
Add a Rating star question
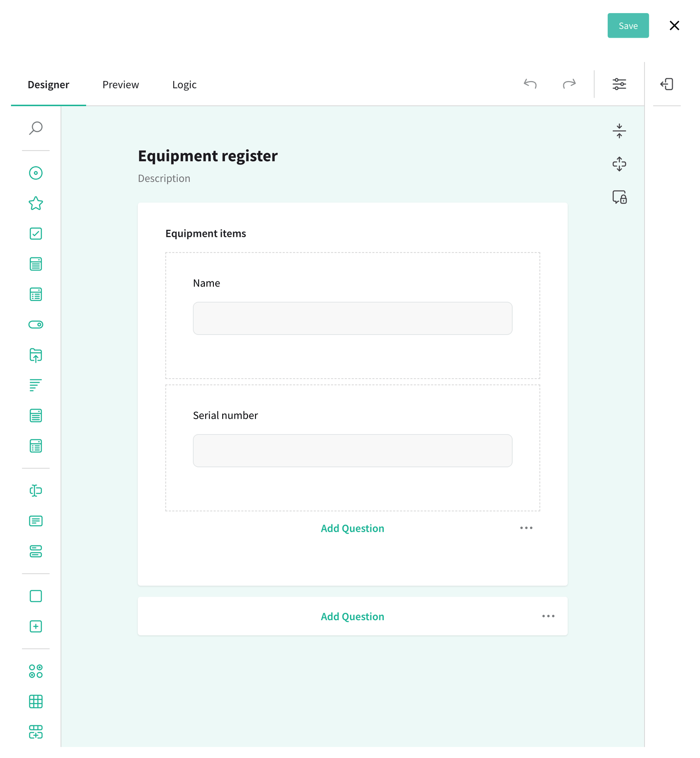pyautogui.click(x=36, y=203)
